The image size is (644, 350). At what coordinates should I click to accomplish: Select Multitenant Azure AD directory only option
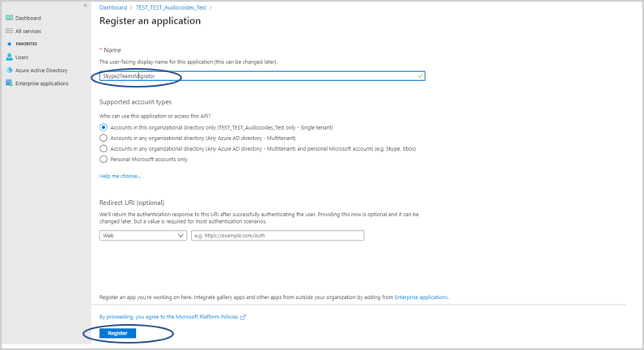click(x=104, y=139)
